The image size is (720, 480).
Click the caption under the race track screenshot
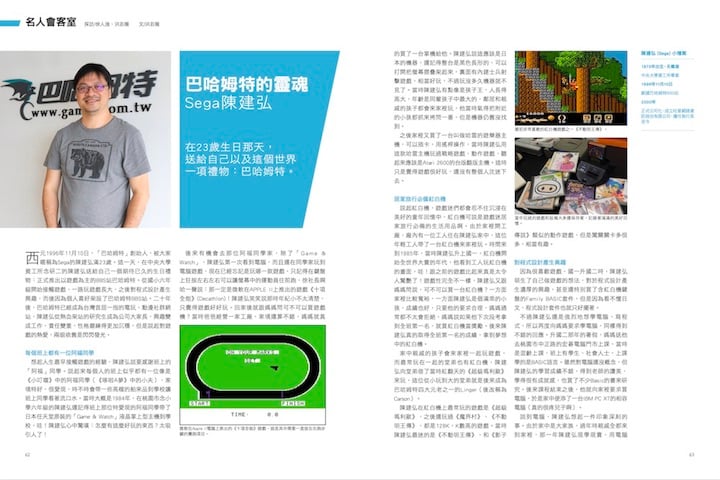click(253, 431)
